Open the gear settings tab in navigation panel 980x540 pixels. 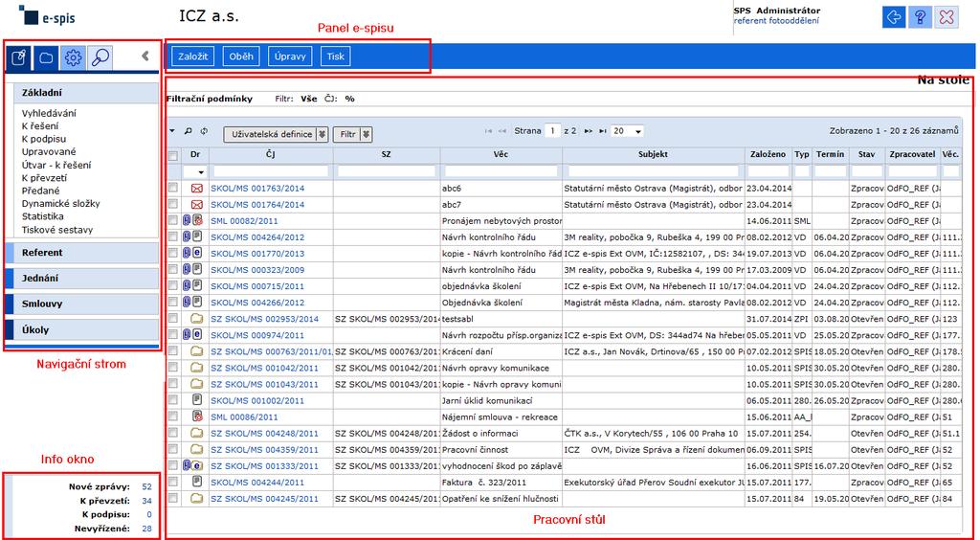(73, 58)
